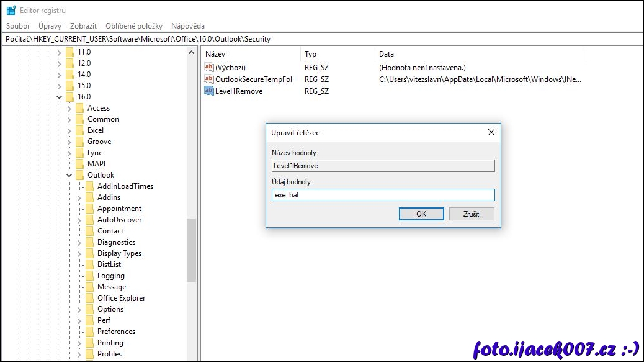Select the Addins folder icon in tree

89,197
